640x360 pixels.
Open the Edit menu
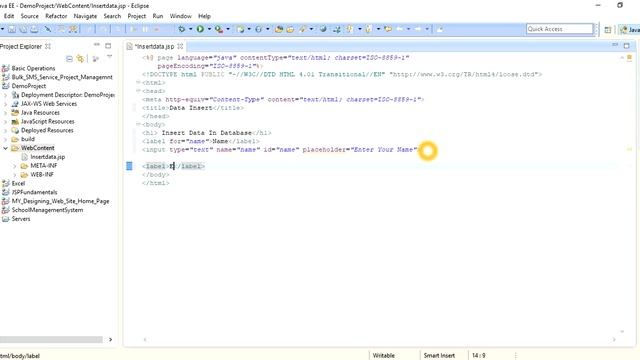point(9,16)
